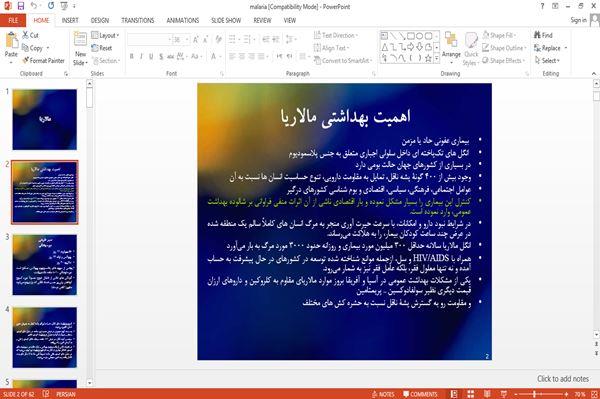Save the presentation from the Quick Access toolbar
The image size is (600, 399).
click(x=21, y=6)
